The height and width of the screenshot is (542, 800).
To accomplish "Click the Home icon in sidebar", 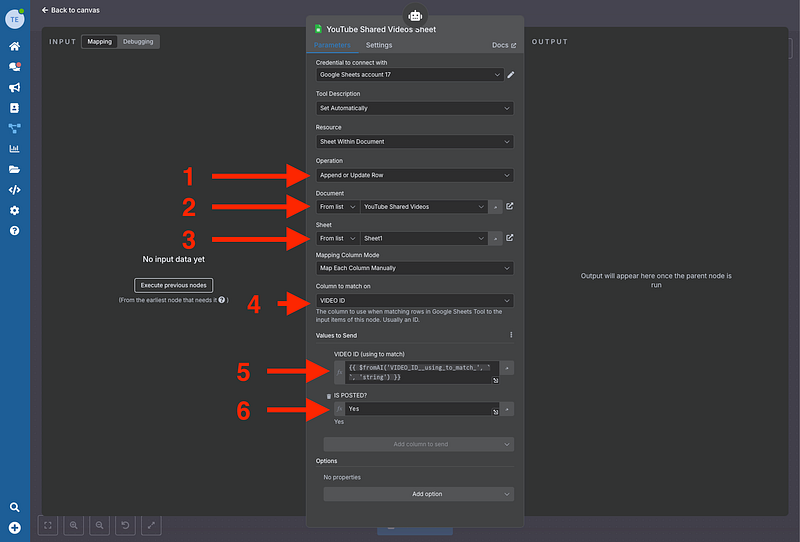I will pos(14,46).
